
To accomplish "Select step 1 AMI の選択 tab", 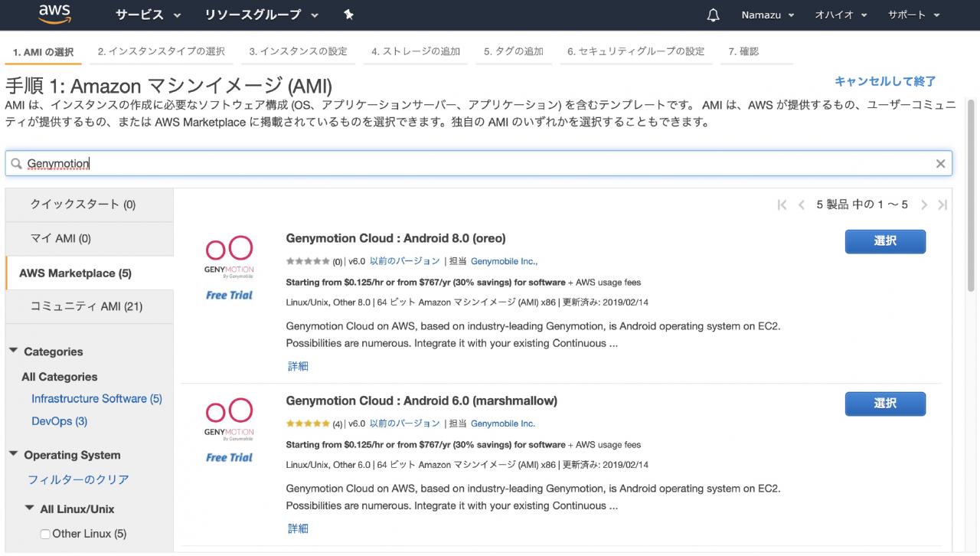I will (x=43, y=52).
